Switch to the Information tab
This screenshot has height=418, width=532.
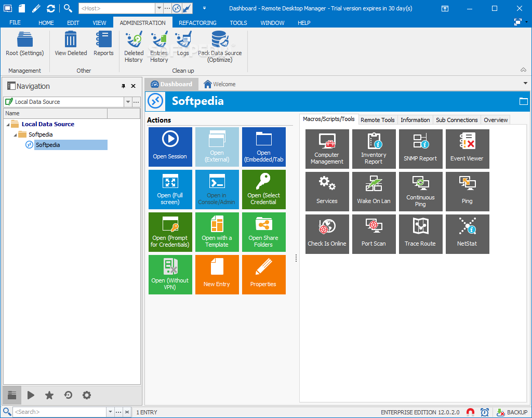coord(415,120)
